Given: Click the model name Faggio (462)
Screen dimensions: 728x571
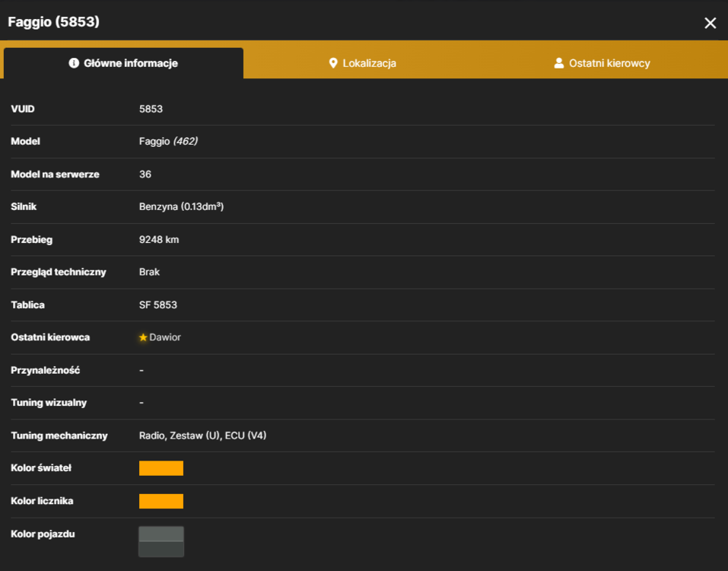Looking at the screenshot, I should coord(168,142).
